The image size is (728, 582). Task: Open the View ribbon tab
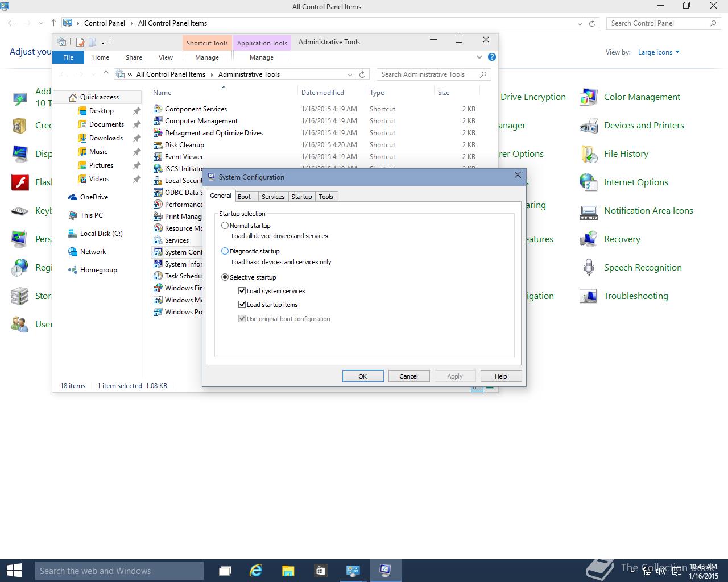coord(166,57)
